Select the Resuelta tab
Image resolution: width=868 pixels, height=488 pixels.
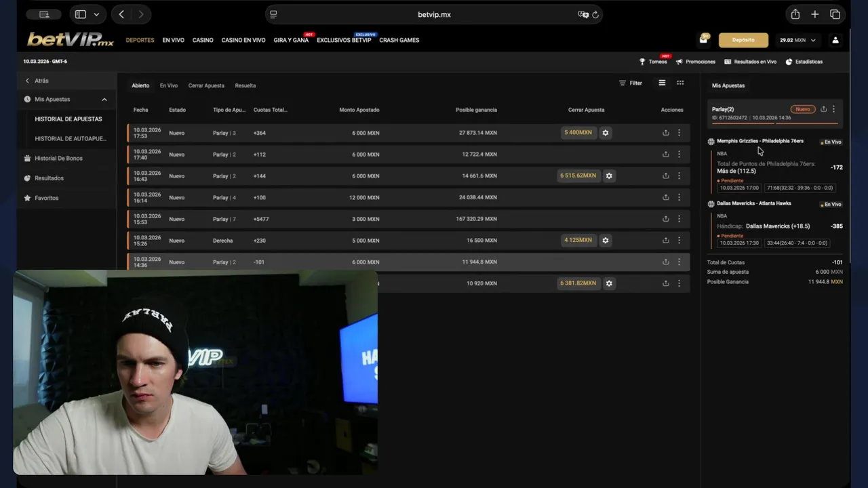tap(245, 85)
